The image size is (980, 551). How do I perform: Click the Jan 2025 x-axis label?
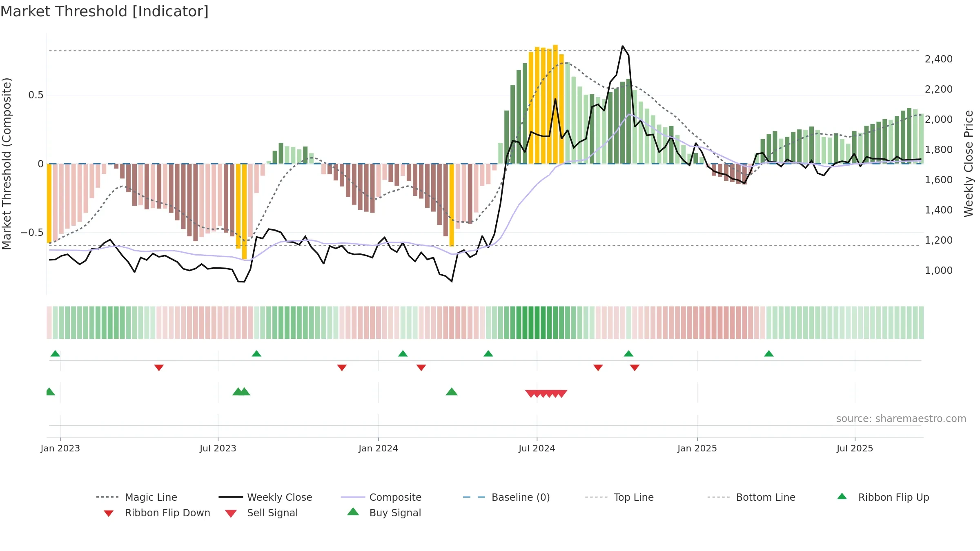(697, 449)
